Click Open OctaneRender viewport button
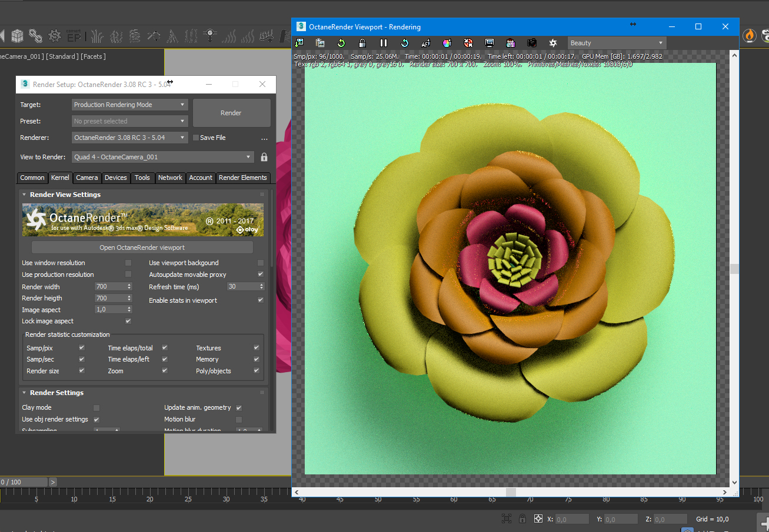769x532 pixels. 142,247
